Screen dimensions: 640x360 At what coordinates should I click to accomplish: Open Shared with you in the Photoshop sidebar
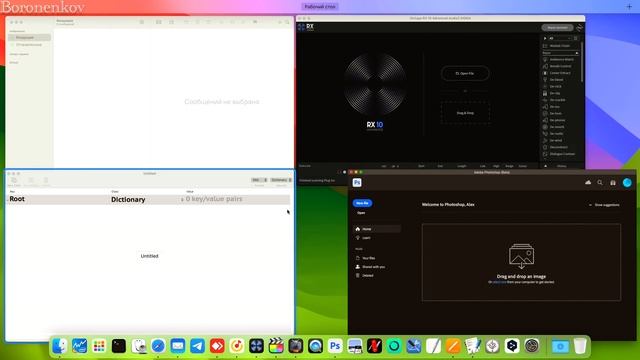coord(370,267)
